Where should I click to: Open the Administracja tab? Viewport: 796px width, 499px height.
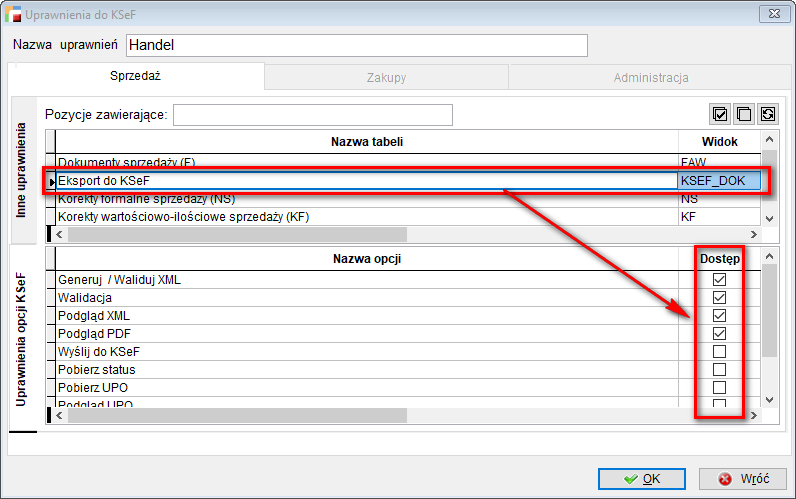[x=651, y=77]
